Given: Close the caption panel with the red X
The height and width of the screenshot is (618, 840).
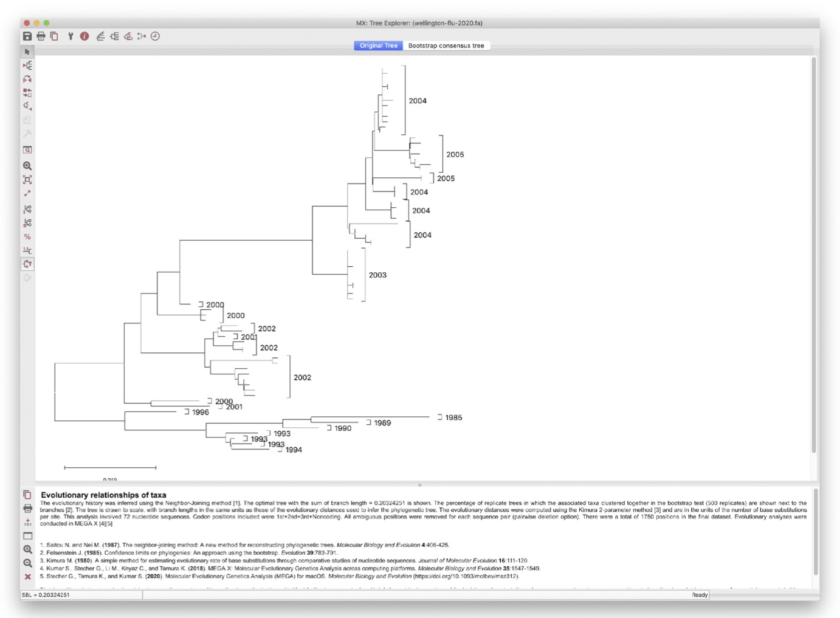Looking at the screenshot, I should coord(27,577).
